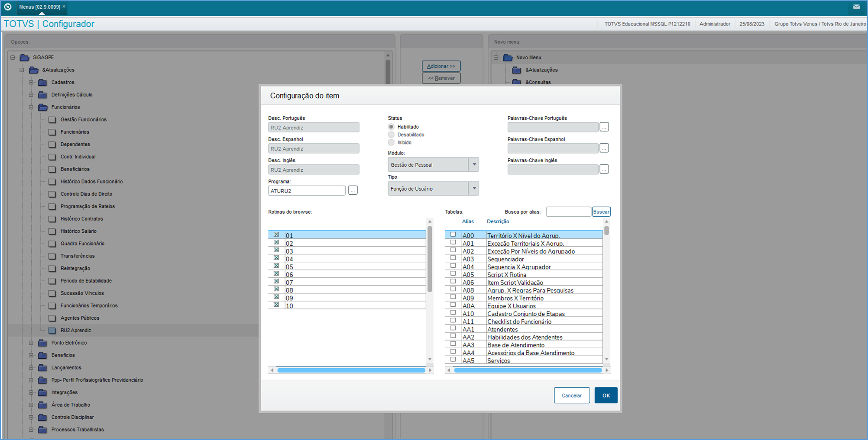Uncheck browse routine 10 checkbox
Image resolution: width=868 pixels, height=440 pixels.
[x=276, y=305]
